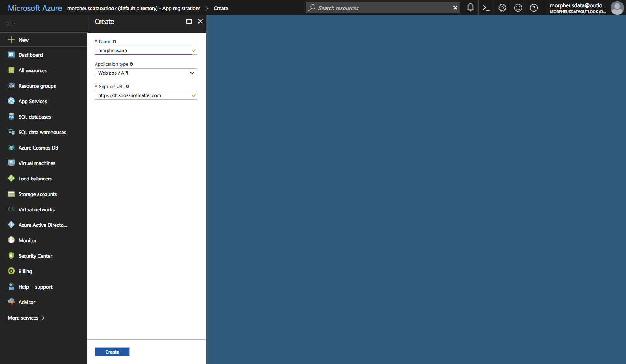Open Azure Active Directory icon

[x=11, y=225]
